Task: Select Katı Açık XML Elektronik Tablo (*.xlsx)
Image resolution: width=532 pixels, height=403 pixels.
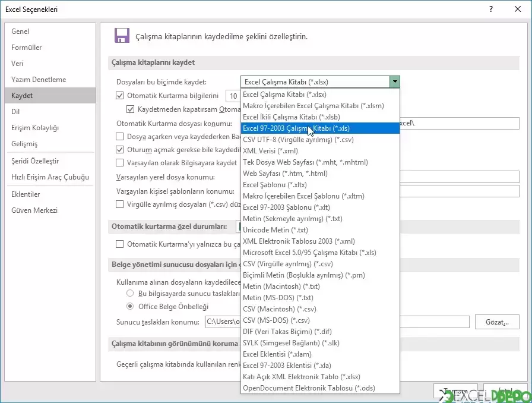Action: (320, 376)
